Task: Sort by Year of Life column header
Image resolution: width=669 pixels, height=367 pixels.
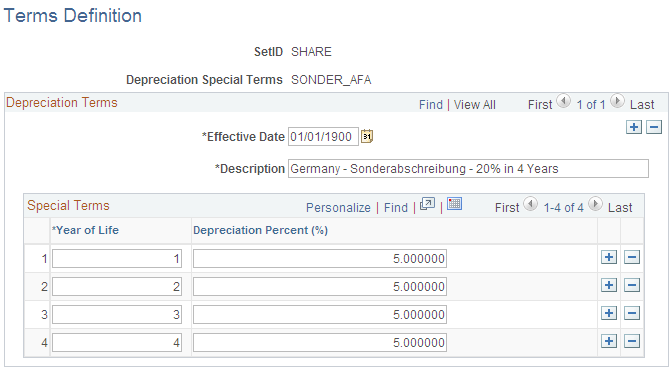Action: point(85,230)
